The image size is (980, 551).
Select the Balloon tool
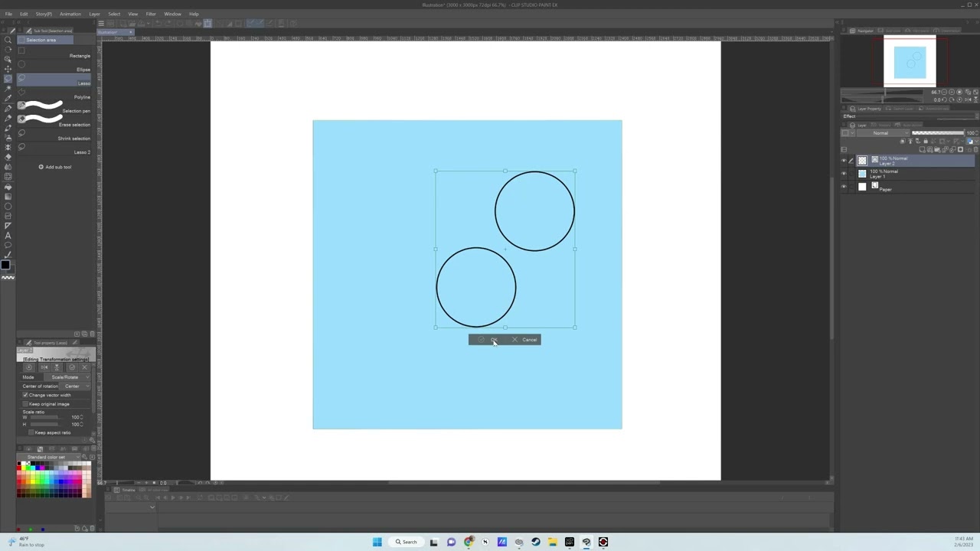[x=8, y=246]
